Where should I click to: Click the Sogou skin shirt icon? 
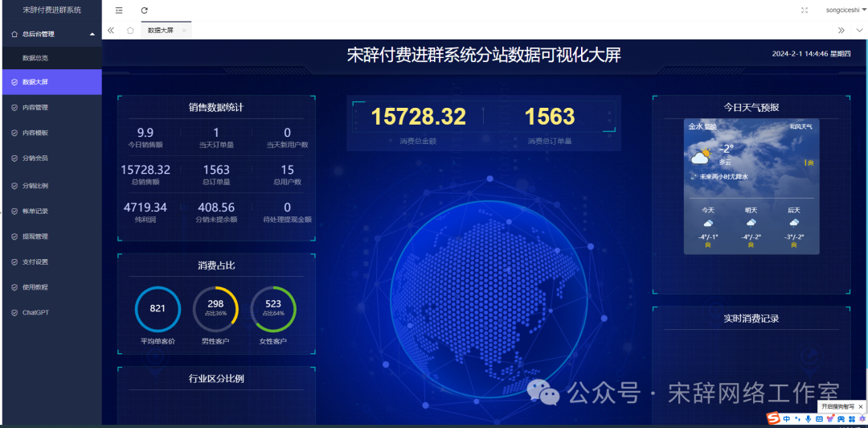click(830, 418)
